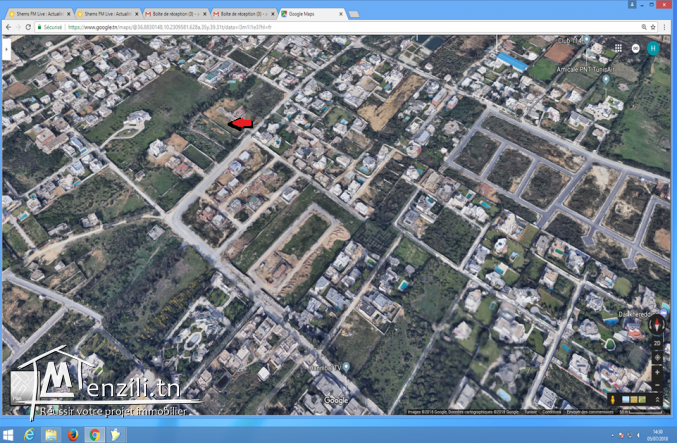Zoom in on the map

(657, 371)
